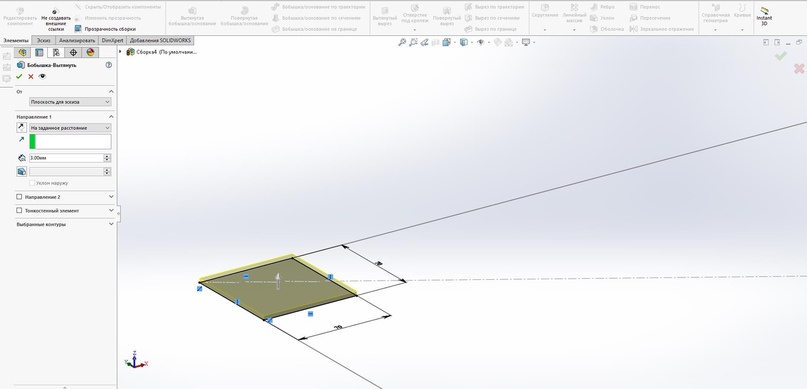The height and width of the screenshot is (389, 807).
Task: Click Редактировать компонент button
Action: click(20, 16)
